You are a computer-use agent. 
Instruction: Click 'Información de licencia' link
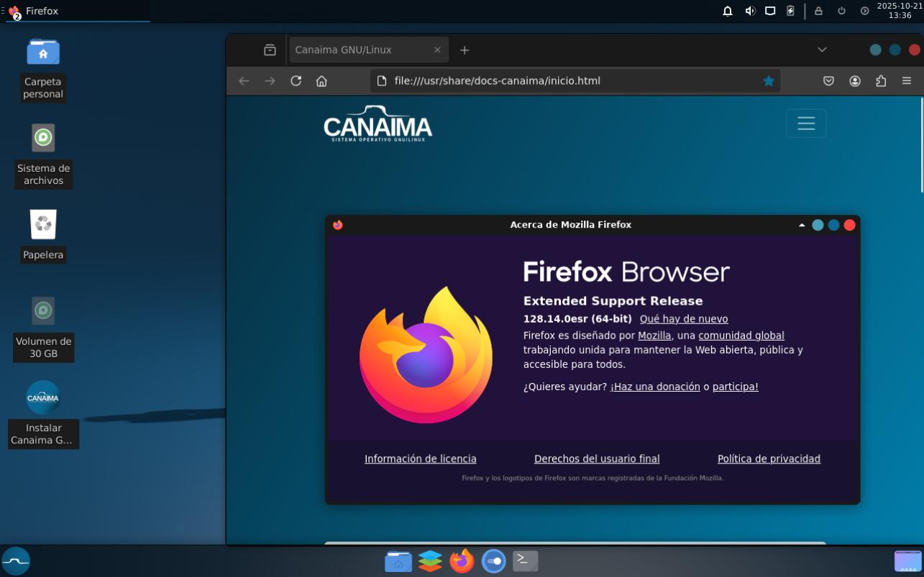pyautogui.click(x=420, y=459)
